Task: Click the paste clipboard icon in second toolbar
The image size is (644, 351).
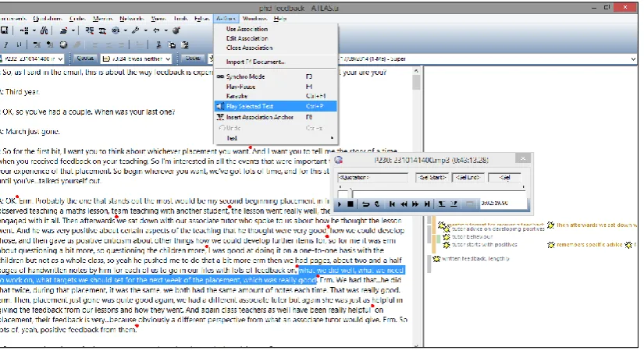Action: coord(185,44)
